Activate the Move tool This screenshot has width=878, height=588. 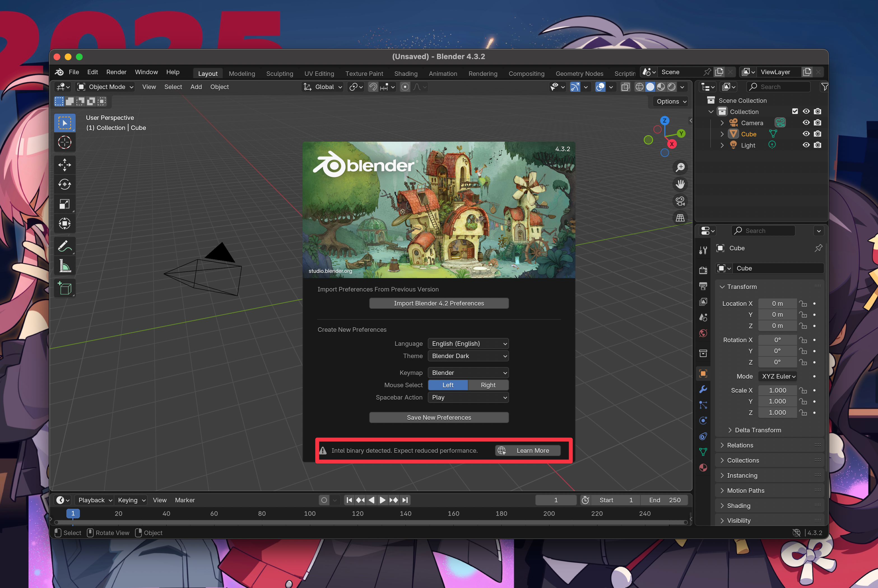[x=64, y=165]
